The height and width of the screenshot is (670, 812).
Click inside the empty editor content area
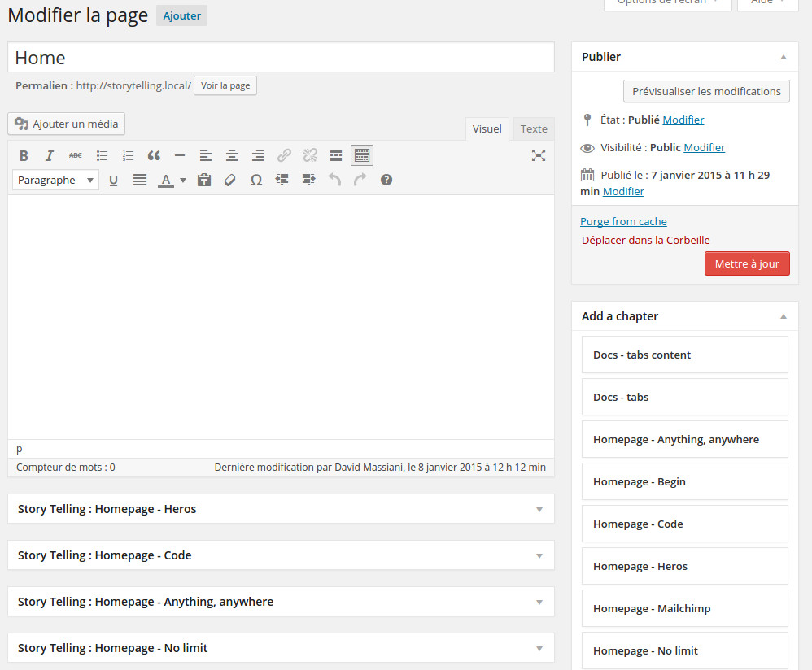tap(281, 317)
